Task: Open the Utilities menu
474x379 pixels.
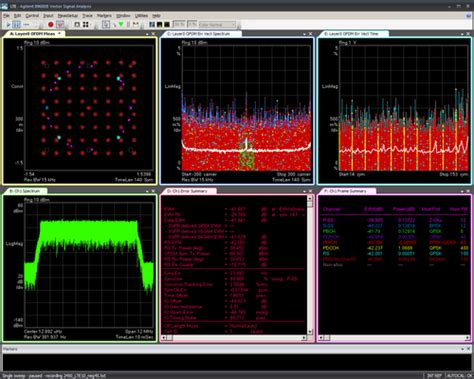Action: click(141, 16)
